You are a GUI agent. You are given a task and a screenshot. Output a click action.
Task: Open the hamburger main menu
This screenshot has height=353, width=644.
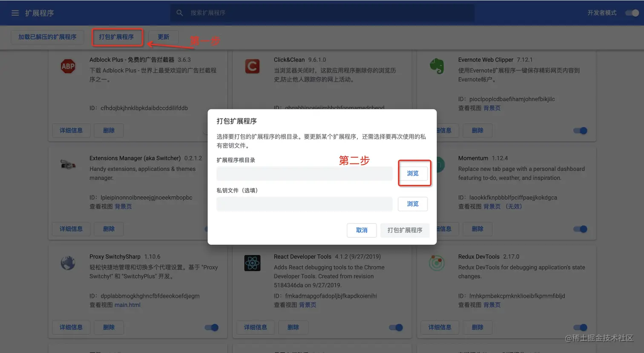[15, 13]
